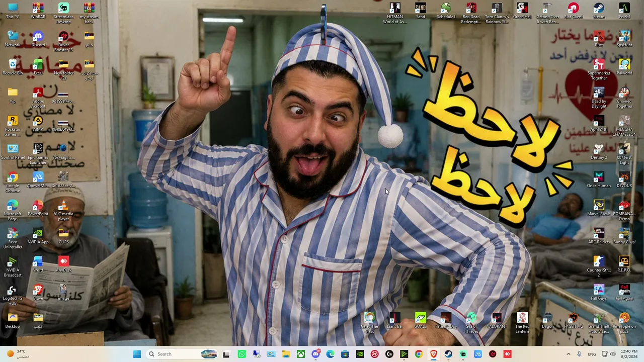Switch the ENG input language indicator
Image resolution: width=644 pixels, height=362 pixels.
coord(592,354)
